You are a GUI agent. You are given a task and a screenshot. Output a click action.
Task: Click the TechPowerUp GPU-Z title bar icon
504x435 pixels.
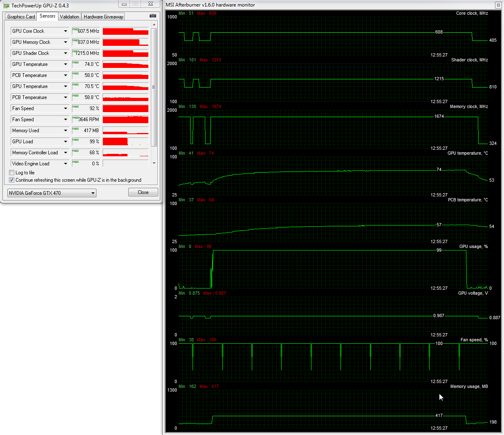pos(6,6)
